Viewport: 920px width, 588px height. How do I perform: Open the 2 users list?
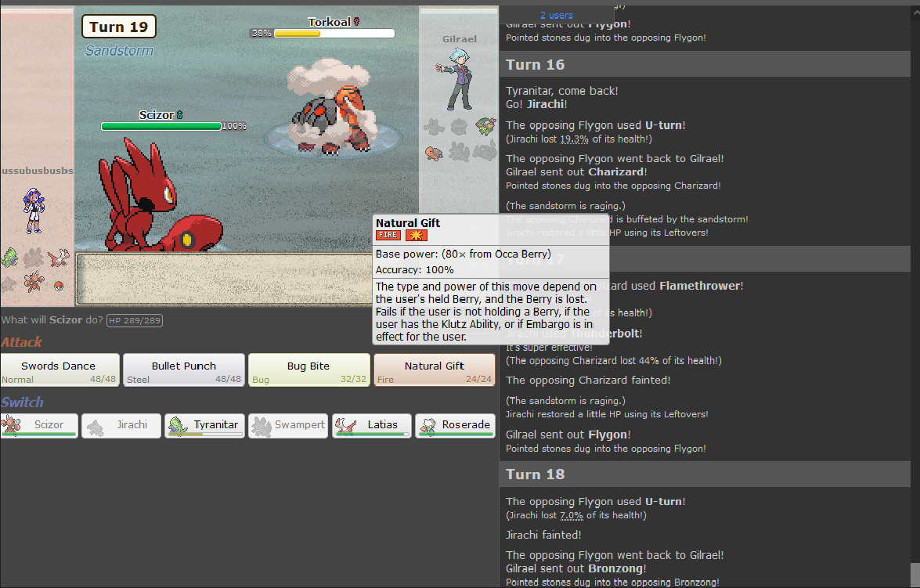pyautogui.click(x=556, y=15)
